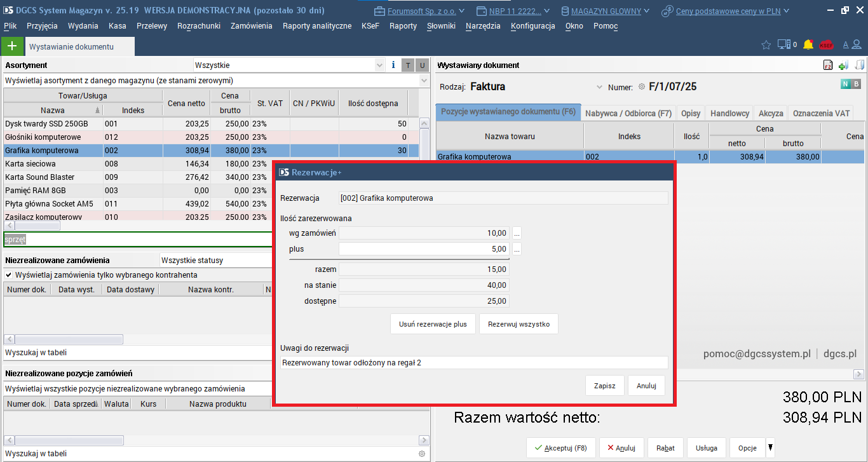
Task: Open a new tab with green plus
Action: tap(11, 46)
